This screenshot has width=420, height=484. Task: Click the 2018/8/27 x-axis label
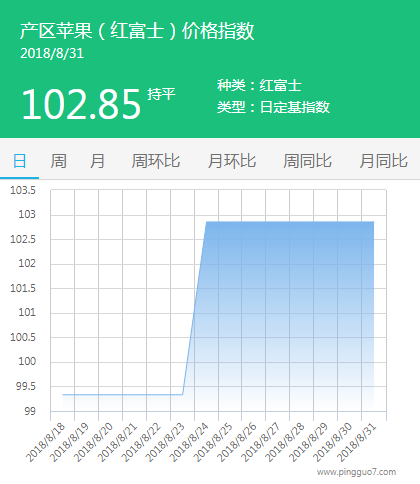pyautogui.click(x=262, y=442)
